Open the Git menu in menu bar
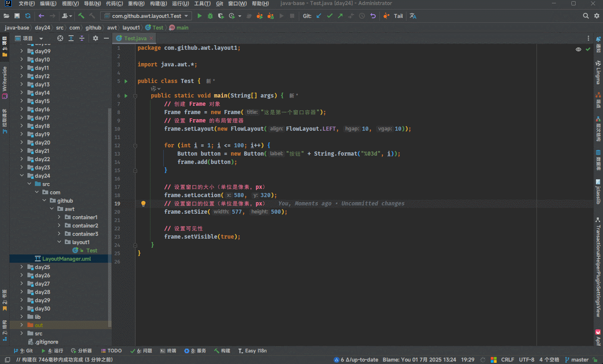This screenshot has width=603, height=364. pos(219,4)
